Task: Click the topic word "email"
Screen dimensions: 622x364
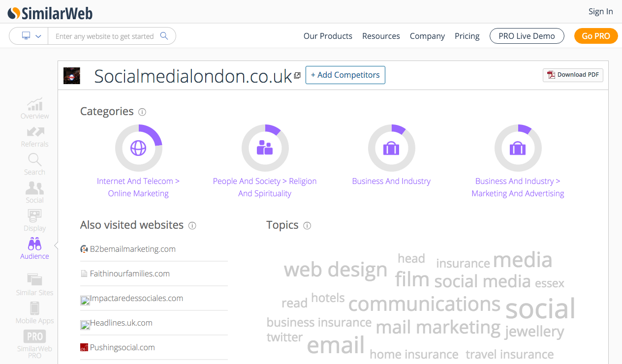Action: click(336, 345)
